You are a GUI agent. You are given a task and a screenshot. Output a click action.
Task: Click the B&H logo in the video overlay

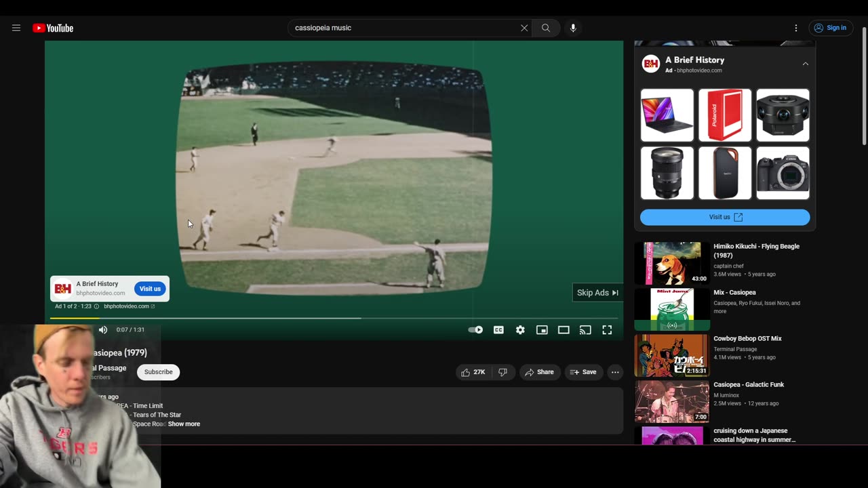click(63, 289)
